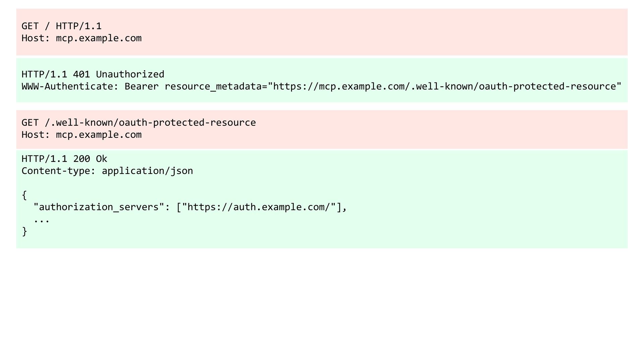Click the GET /.well-known/oauth-protected-resource request line
644x362 pixels.
(x=139, y=123)
